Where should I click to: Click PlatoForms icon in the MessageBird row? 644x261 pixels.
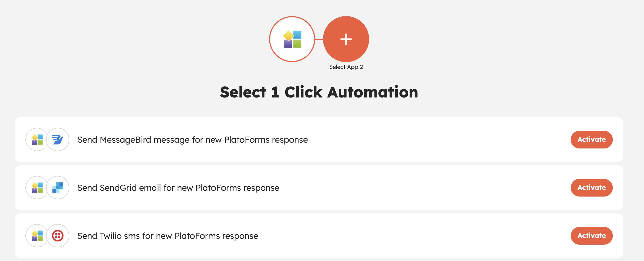click(37, 139)
